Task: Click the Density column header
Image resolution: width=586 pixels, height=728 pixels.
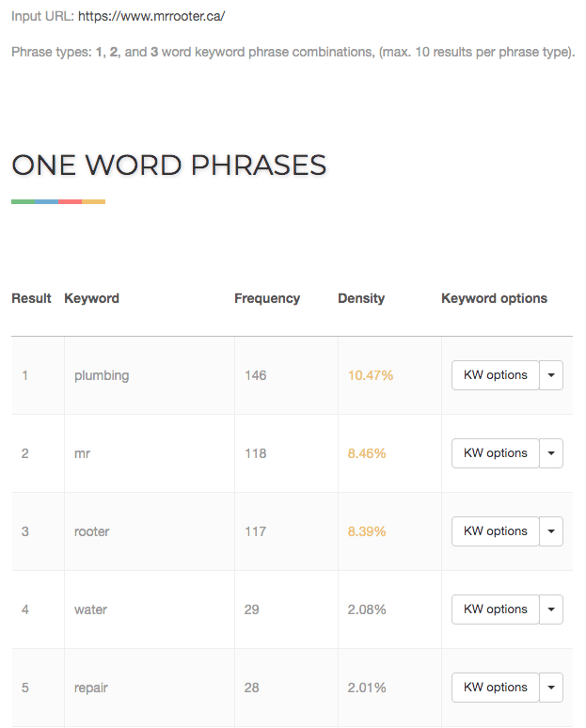Action: click(361, 298)
